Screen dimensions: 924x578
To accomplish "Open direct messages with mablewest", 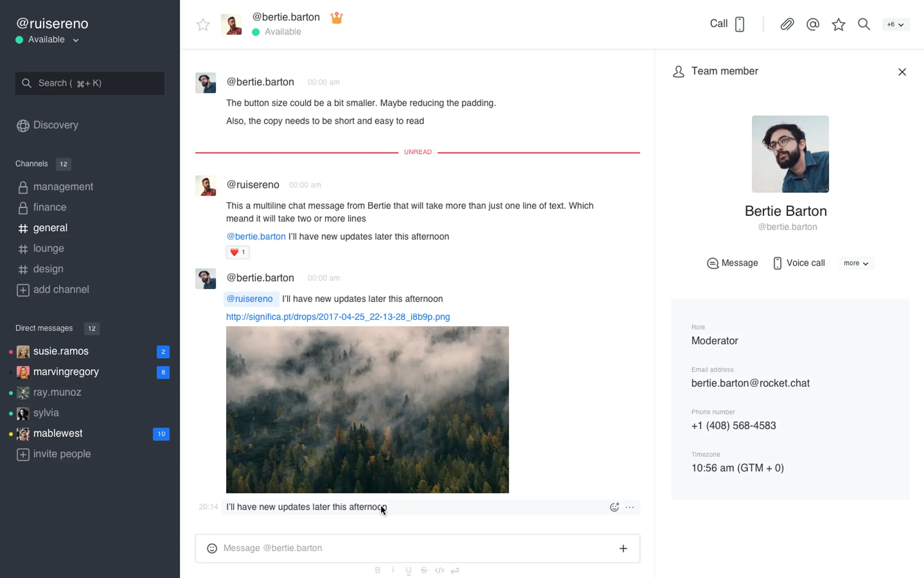I will (x=57, y=433).
